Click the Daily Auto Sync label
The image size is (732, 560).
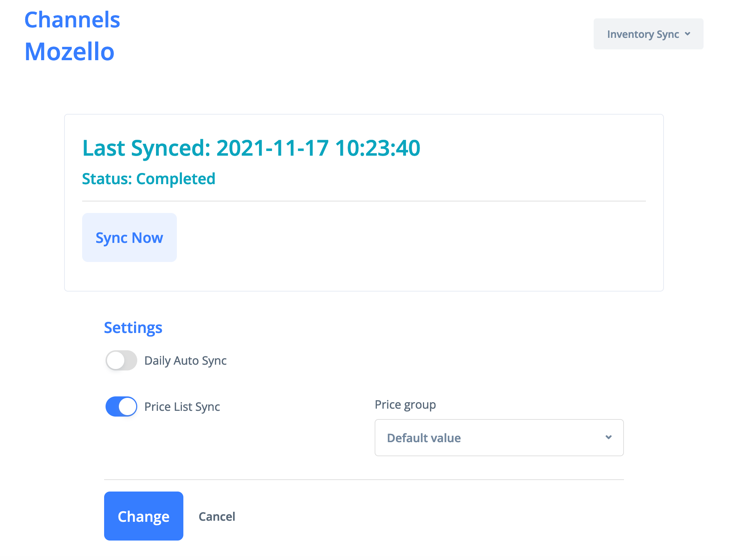click(185, 360)
